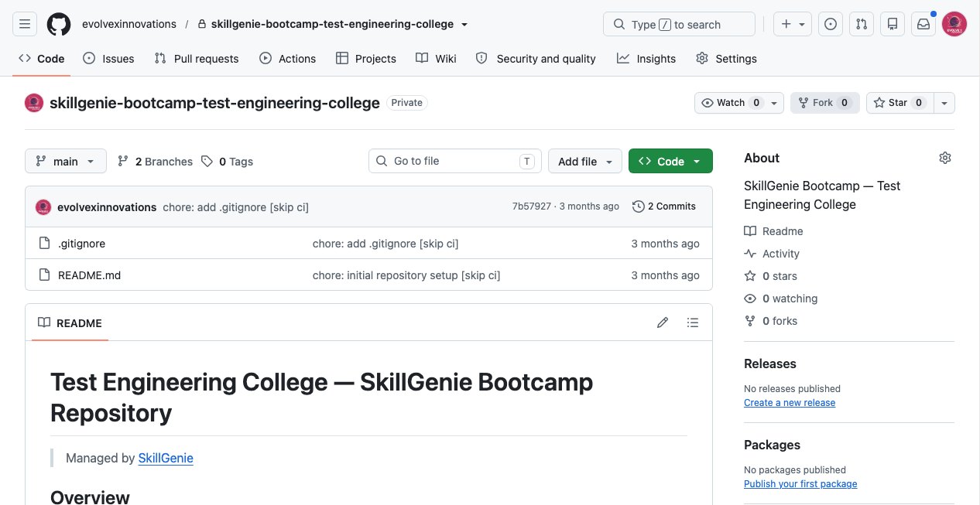
Task: Open 'chore: initial repository setup [skip ci]' commit message
Action: pos(406,275)
